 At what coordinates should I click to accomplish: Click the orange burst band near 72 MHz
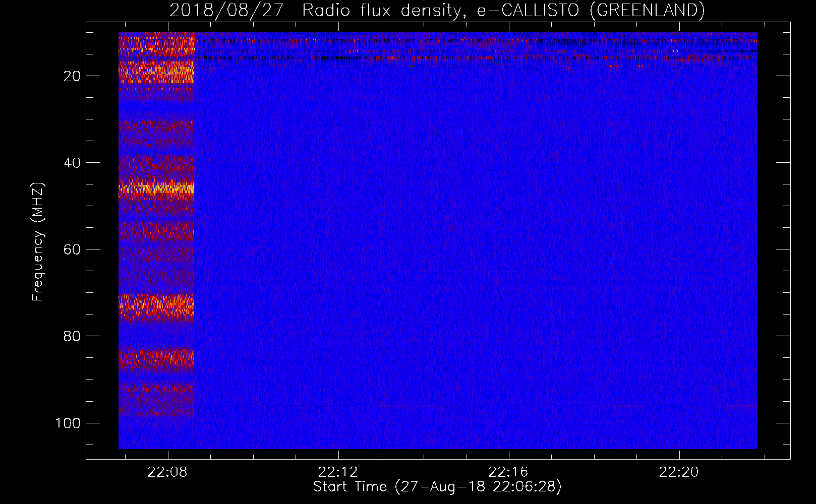[x=156, y=306]
